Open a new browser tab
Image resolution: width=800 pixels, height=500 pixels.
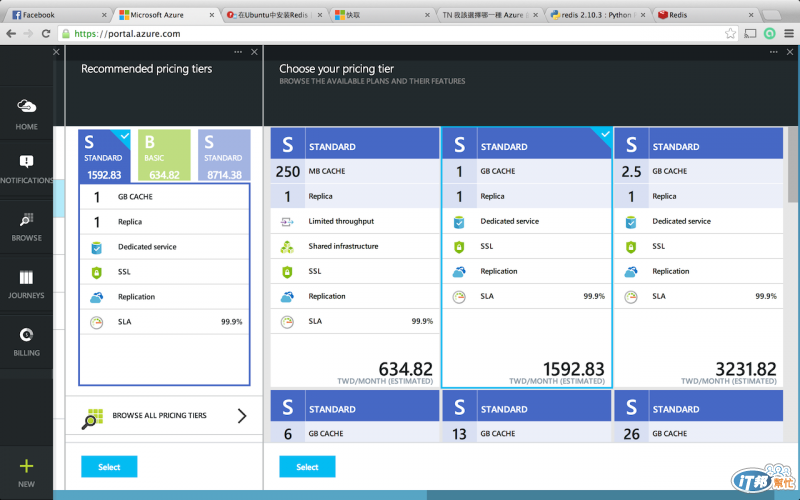pyautogui.click(x=772, y=15)
